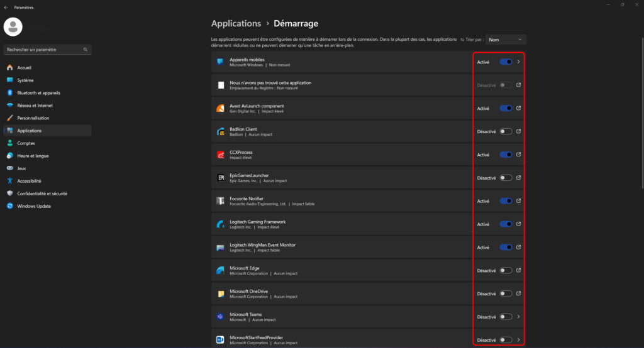Click the Appareils mobiles app icon
The image size is (644, 348).
click(x=221, y=62)
